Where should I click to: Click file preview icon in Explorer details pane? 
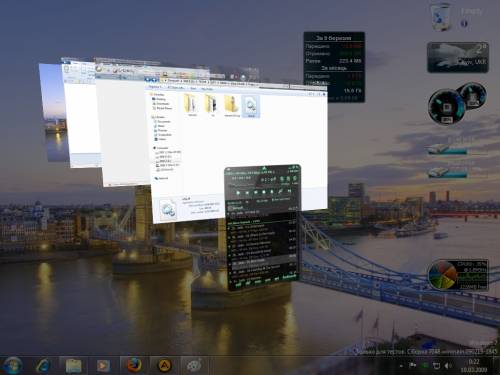(x=168, y=209)
